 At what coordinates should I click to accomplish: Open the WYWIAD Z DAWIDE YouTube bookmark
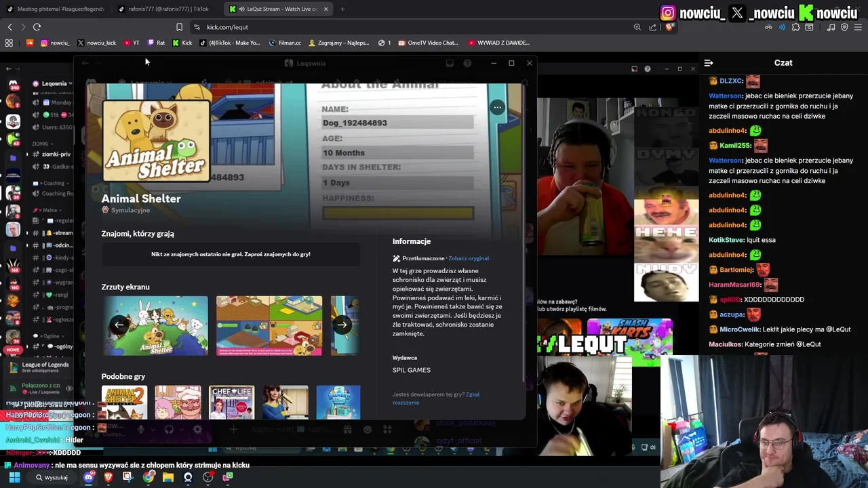pos(498,43)
